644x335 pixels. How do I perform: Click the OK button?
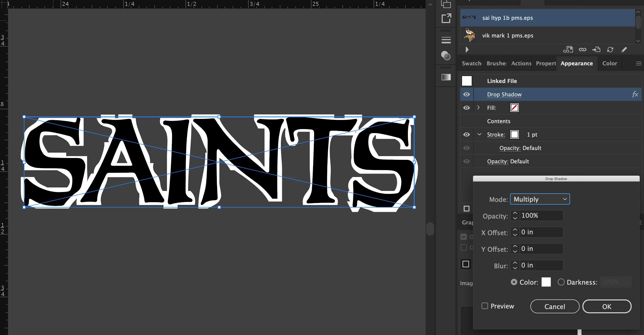(x=607, y=306)
